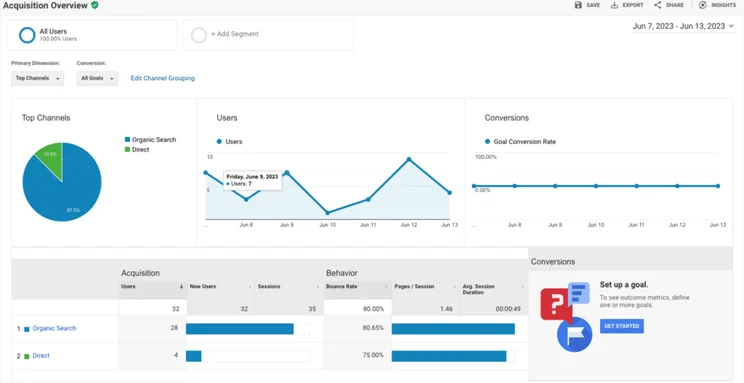Open the Organic Search channel link
The width and height of the screenshot is (744, 383).
pyautogui.click(x=54, y=328)
